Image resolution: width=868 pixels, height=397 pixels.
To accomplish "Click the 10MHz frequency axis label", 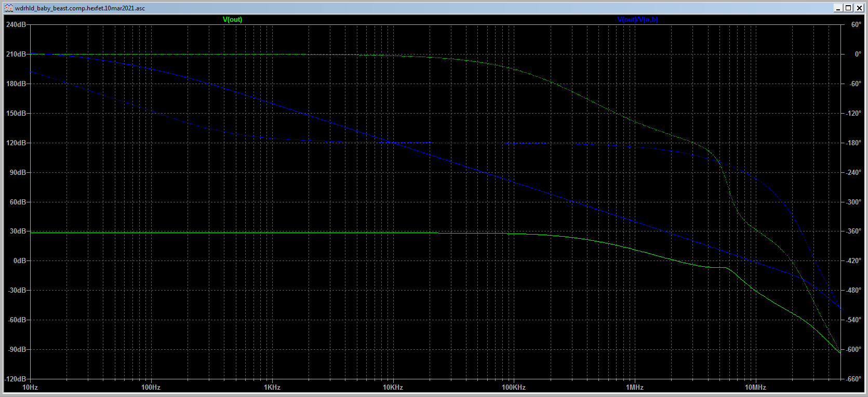I will point(756,388).
